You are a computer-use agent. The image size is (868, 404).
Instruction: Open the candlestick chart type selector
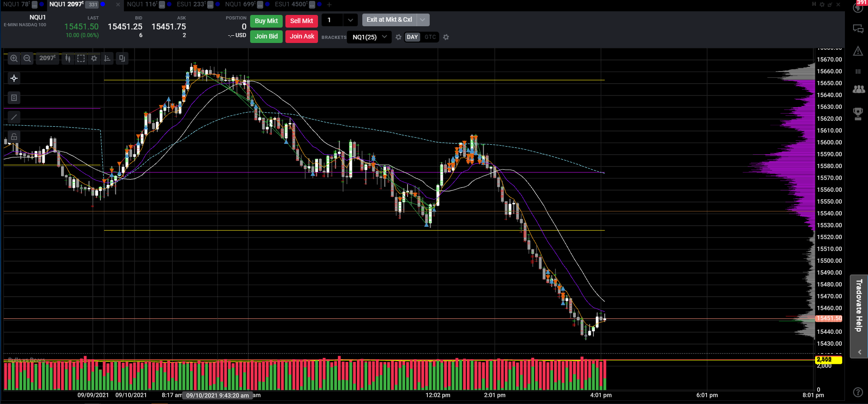coord(67,58)
